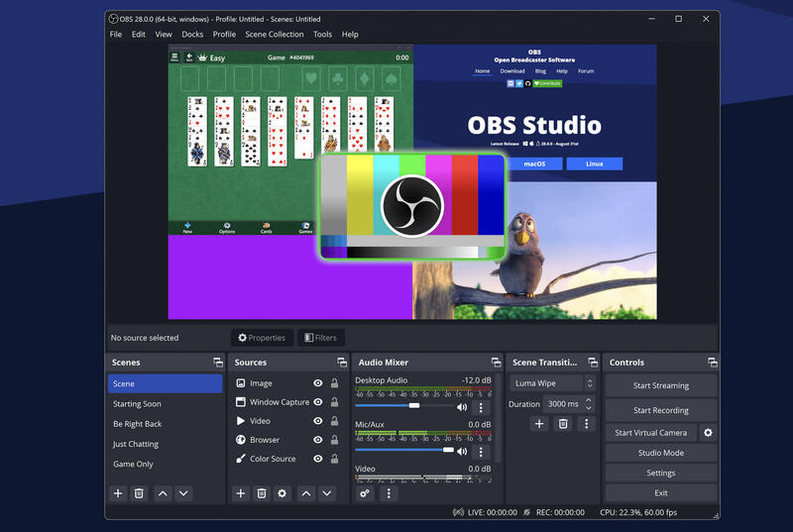The width and height of the screenshot is (793, 532).
Task: Undock the Audio Mixer panel
Action: coord(497,363)
